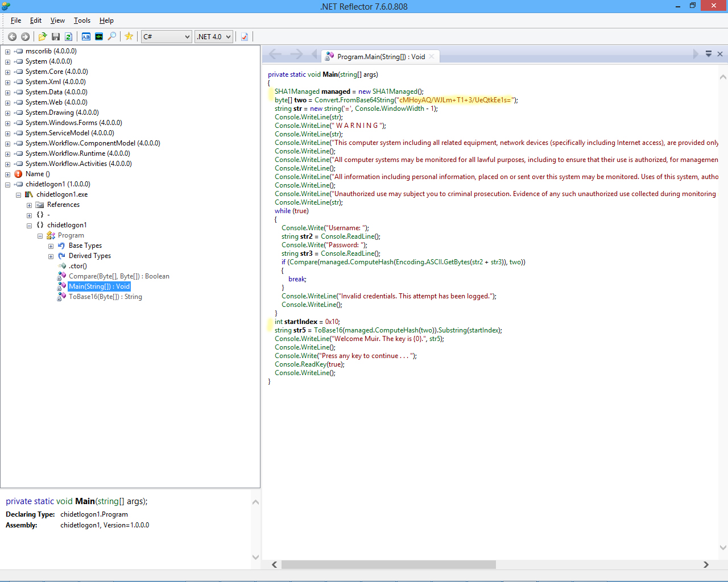Expand the System.Web (4.0.0.0) node
This screenshot has height=582, width=728.
click(7, 103)
